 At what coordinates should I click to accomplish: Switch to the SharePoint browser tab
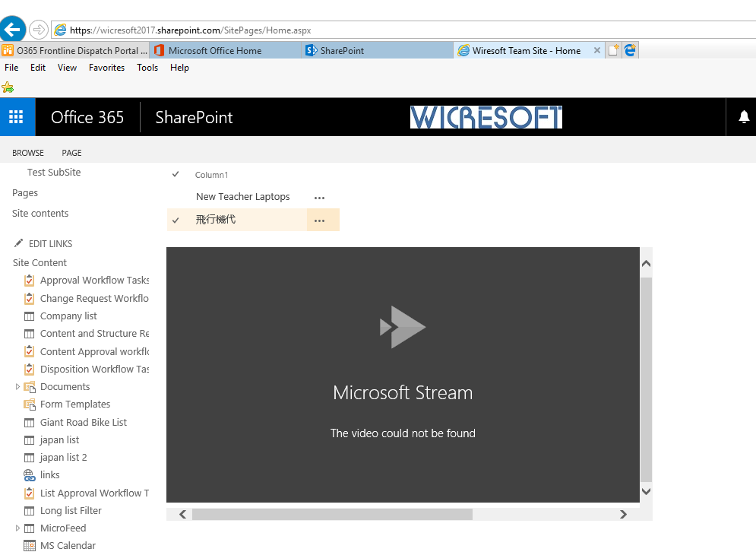(x=378, y=51)
